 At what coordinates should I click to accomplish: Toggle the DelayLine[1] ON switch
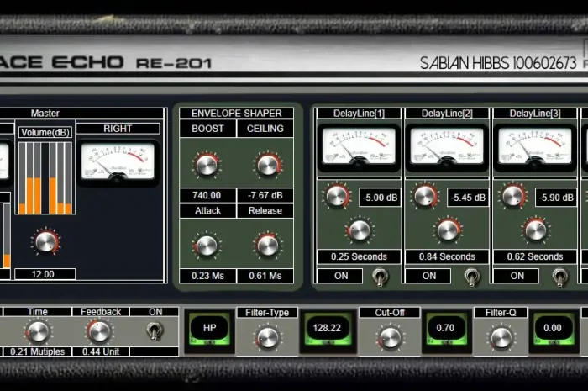coord(379,276)
